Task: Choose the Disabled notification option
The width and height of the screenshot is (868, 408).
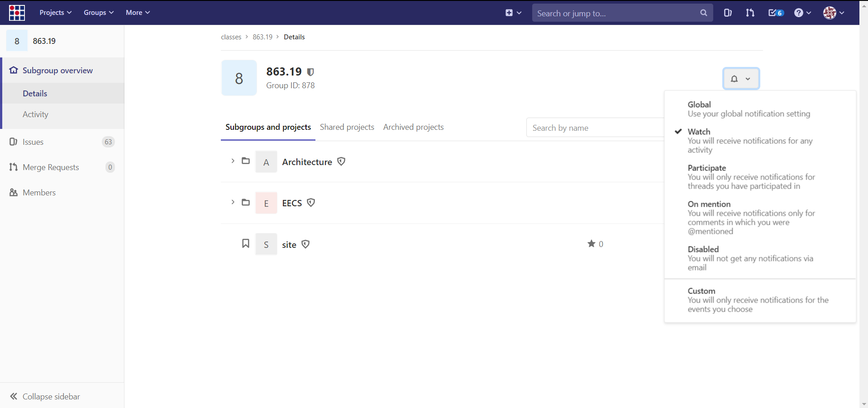Action: (x=703, y=249)
